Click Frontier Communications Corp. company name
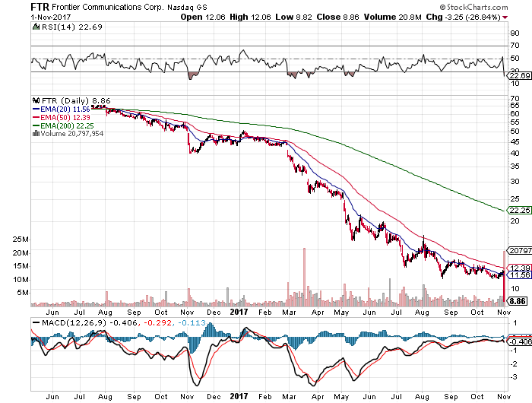This screenshot has width=532, height=403. 108,7
